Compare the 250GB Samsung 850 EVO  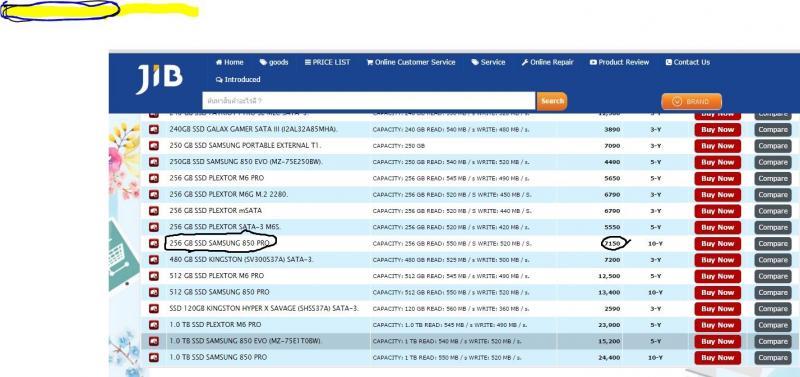coord(773,162)
